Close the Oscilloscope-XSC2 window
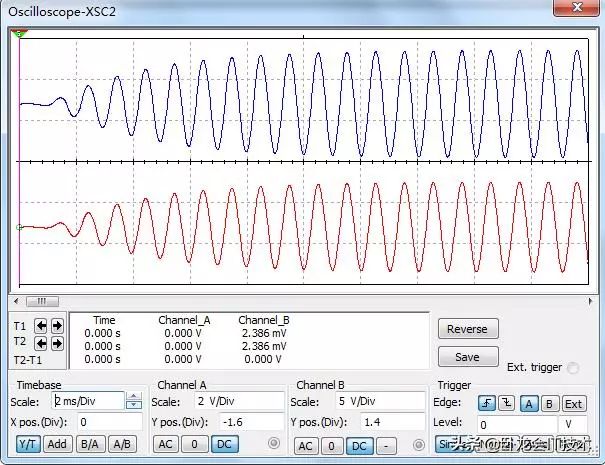605x465 pixels. 576,7
